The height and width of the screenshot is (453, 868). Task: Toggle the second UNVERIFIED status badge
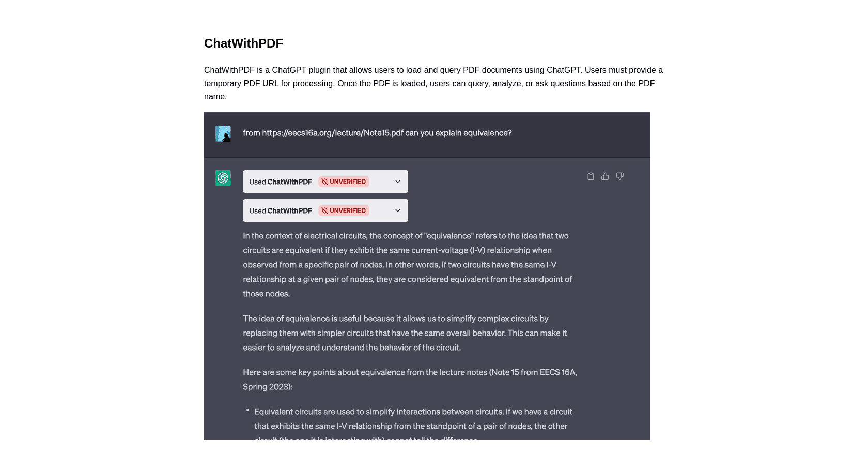pyautogui.click(x=343, y=210)
